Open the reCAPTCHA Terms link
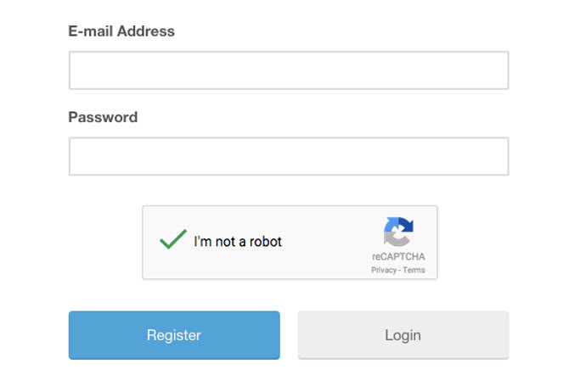This screenshot has width=569, height=392. point(414,271)
